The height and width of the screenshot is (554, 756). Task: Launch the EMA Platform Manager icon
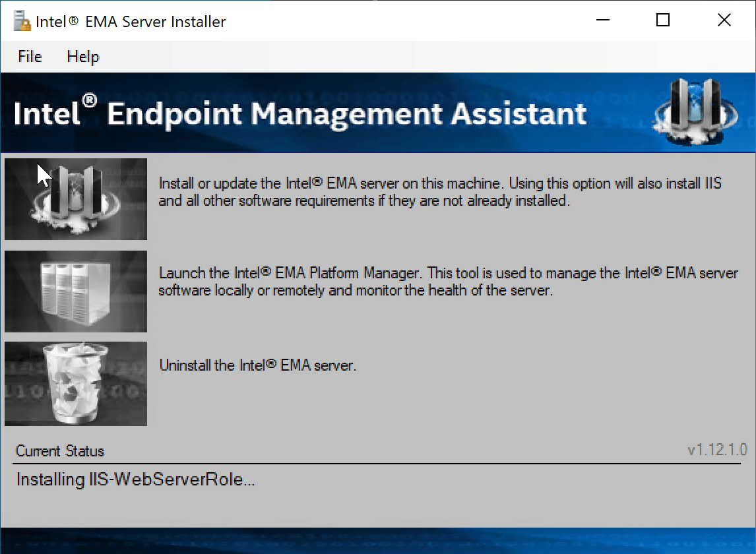click(76, 292)
